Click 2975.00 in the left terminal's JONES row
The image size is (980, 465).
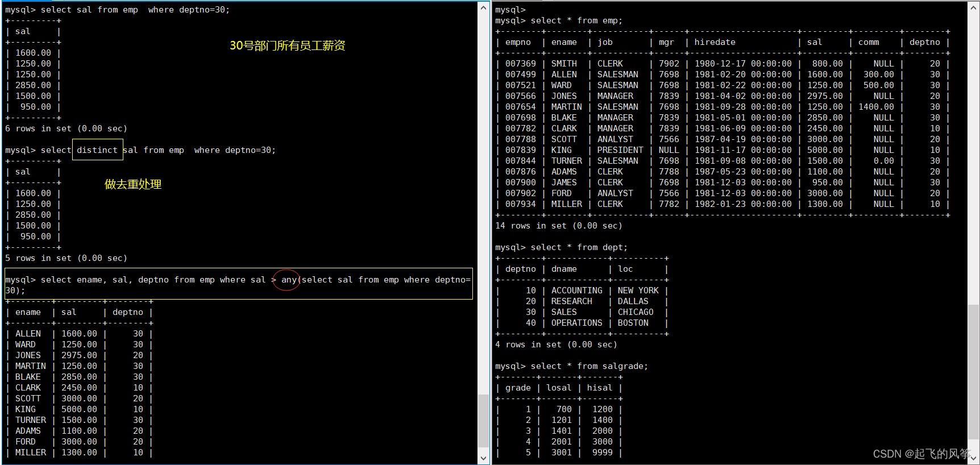pos(79,355)
